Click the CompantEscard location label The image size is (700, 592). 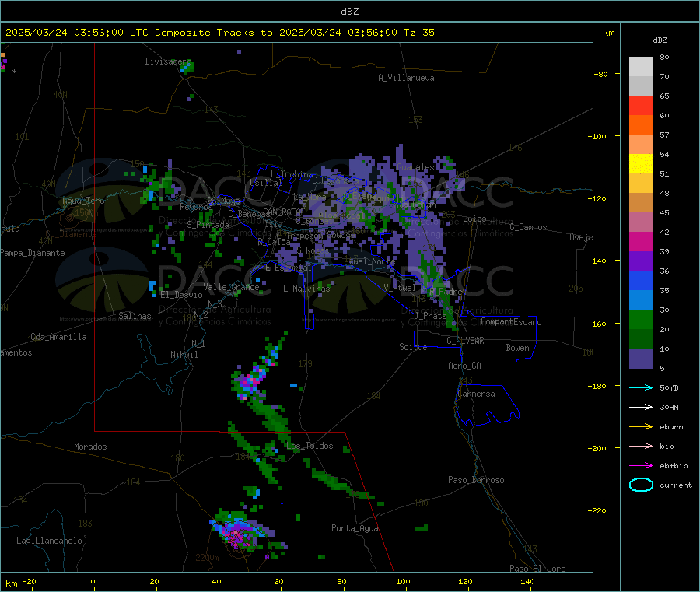tap(511, 321)
